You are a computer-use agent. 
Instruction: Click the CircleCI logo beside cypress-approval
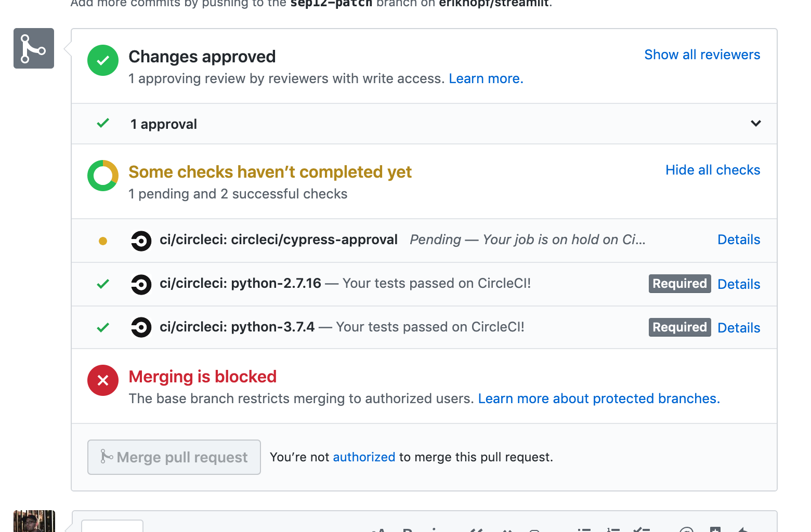pos(141,241)
